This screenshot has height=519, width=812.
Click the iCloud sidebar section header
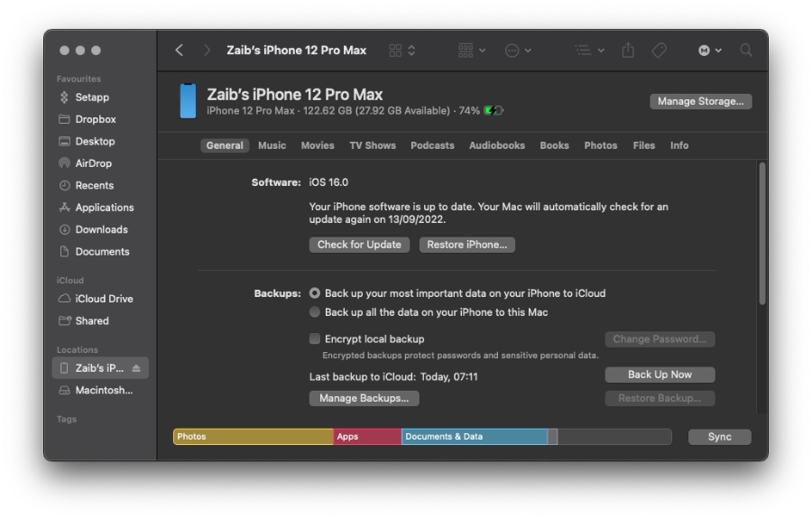coord(69,280)
